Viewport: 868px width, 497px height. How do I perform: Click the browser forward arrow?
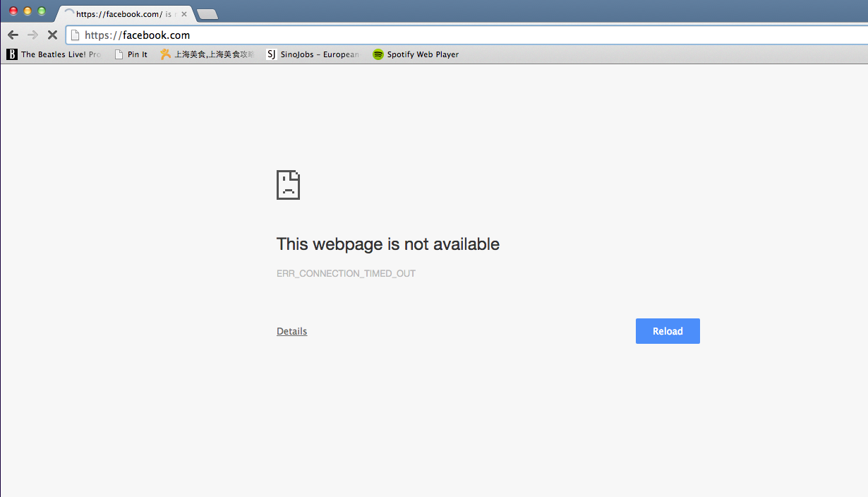coord(32,35)
